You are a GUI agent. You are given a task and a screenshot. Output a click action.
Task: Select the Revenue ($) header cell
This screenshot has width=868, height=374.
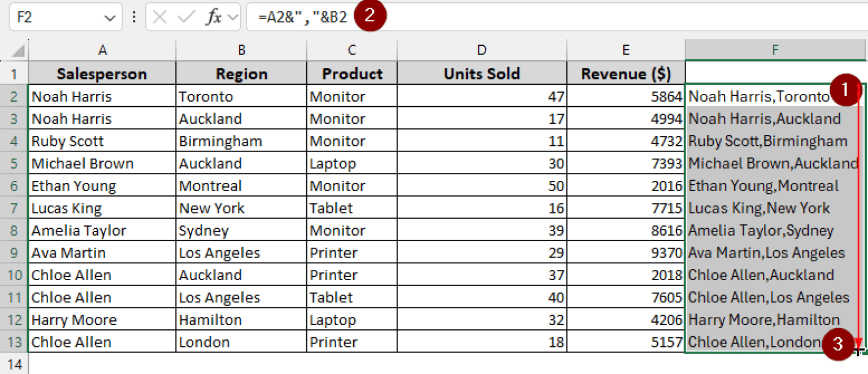click(x=626, y=73)
